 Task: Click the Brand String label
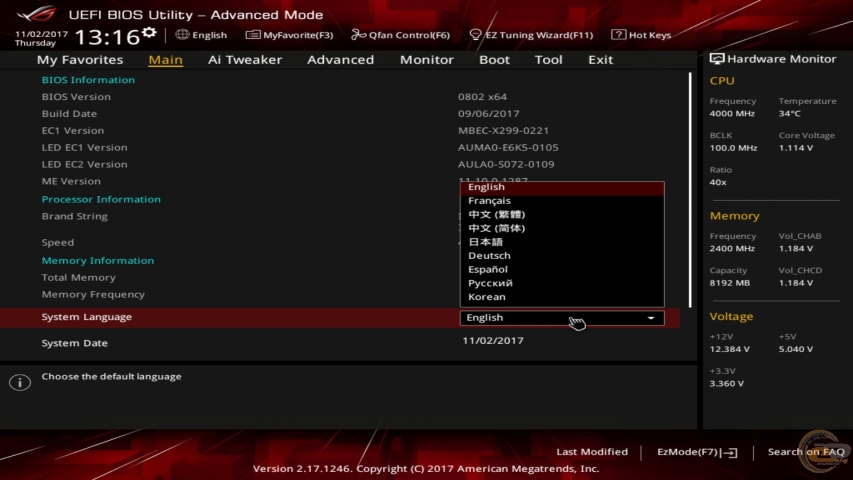tap(75, 216)
